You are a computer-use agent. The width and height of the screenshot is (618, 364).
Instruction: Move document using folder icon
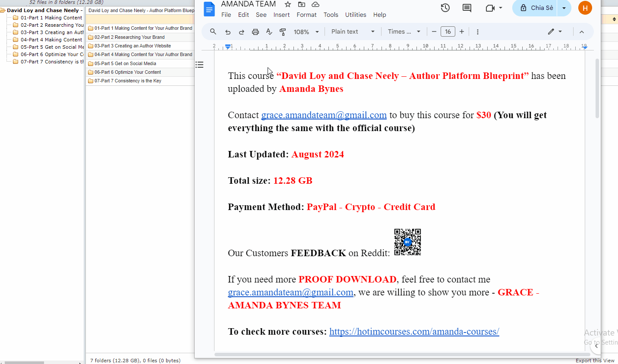pos(302,4)
